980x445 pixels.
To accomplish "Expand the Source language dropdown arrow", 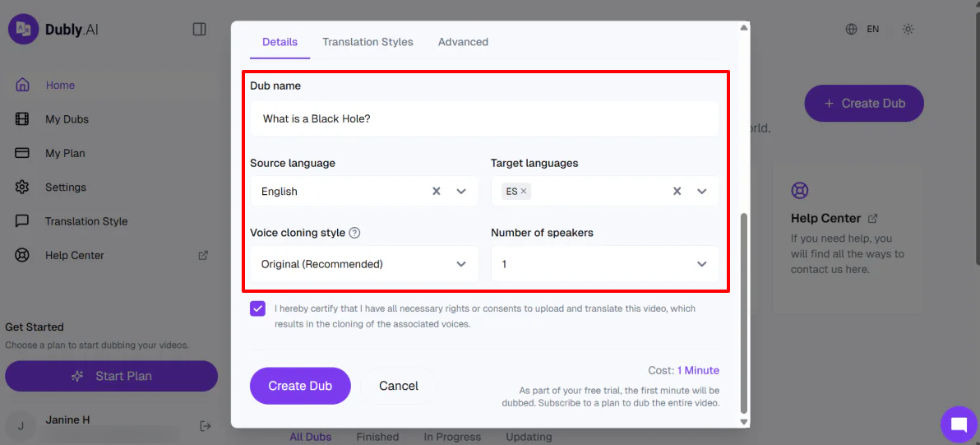I will pos(461,192).
